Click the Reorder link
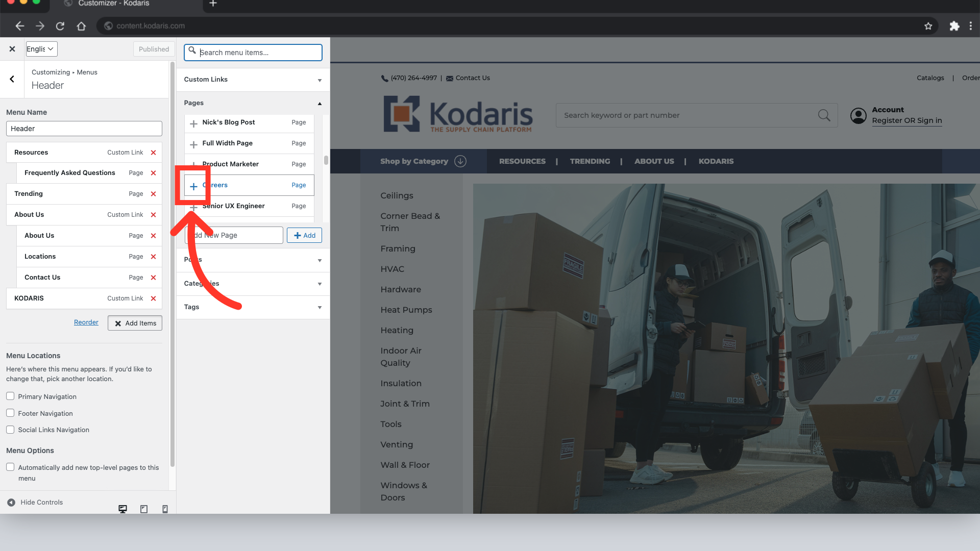The width and height of the screenshot is (980, 551). pyautogui.click(x=86, y=322)
